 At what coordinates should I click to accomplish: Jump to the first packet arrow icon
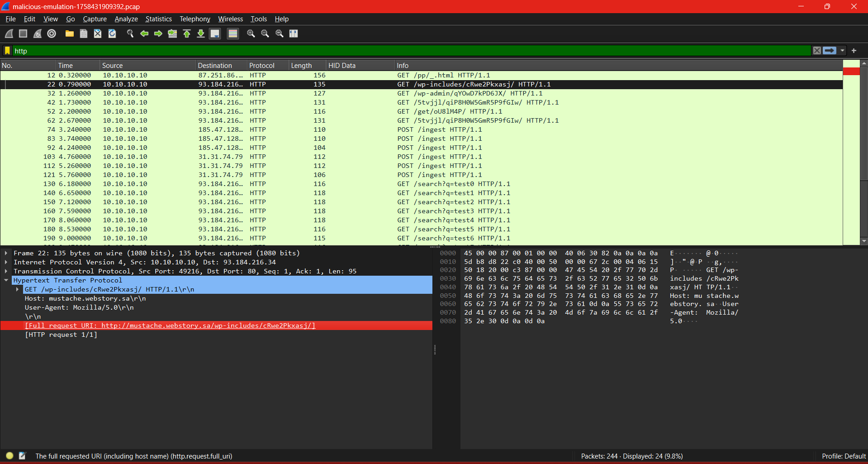[187, 33]
